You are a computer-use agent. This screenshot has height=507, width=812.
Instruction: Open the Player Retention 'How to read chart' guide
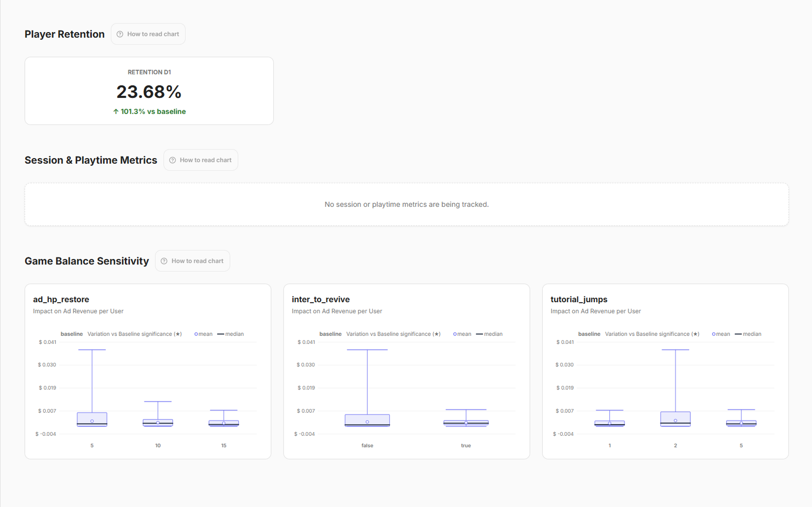[148, 34]
